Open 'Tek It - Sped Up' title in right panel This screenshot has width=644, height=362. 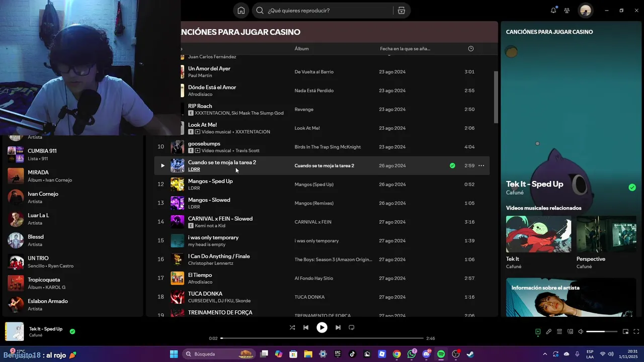pyautogui.click(x=534, y=184)
